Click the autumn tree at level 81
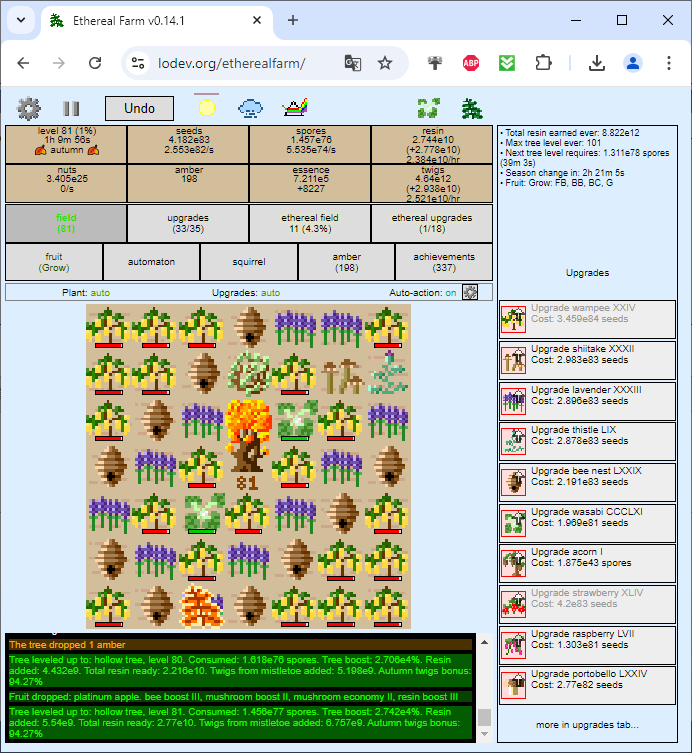This screenshot has height=753, width=692. coord(248,442)
